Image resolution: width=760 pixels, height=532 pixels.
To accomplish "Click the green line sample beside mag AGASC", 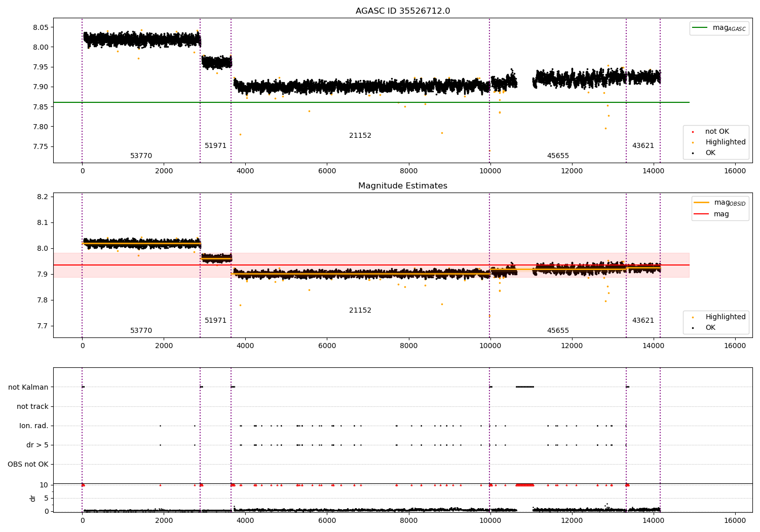I will coord(700,28).
